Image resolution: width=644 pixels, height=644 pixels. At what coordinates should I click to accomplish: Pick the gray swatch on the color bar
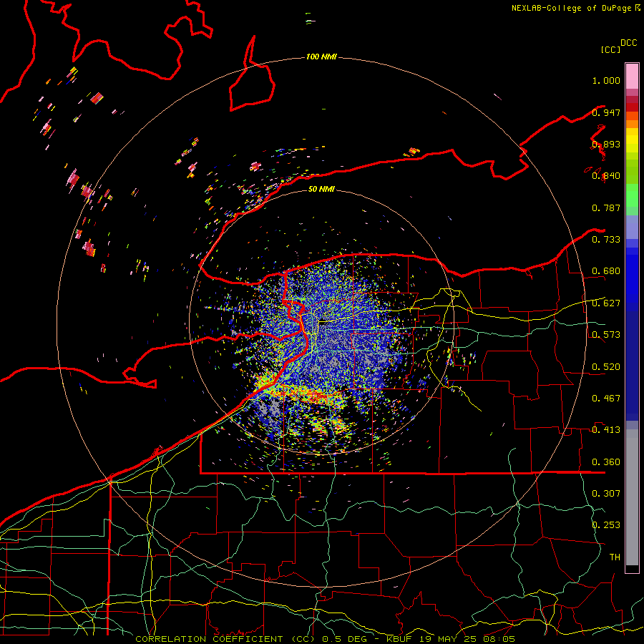tap(632, 501)
